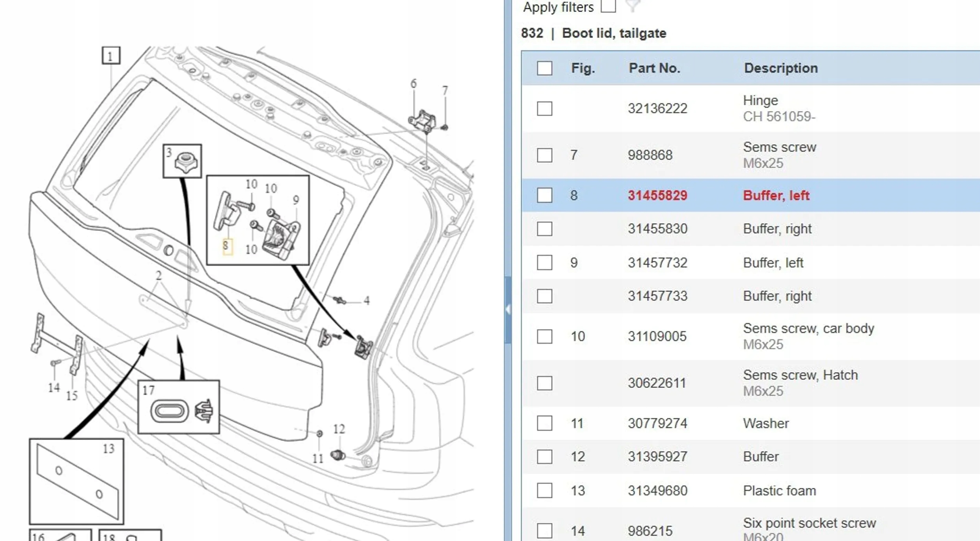This screenshot has height=541, width=980.
Task: Tick the checkbox for Hinge 32136222
Action: tap(544, 109)
